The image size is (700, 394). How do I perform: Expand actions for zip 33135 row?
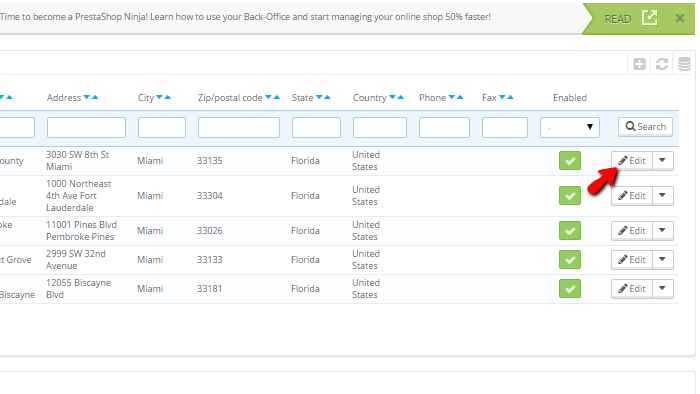662,161
